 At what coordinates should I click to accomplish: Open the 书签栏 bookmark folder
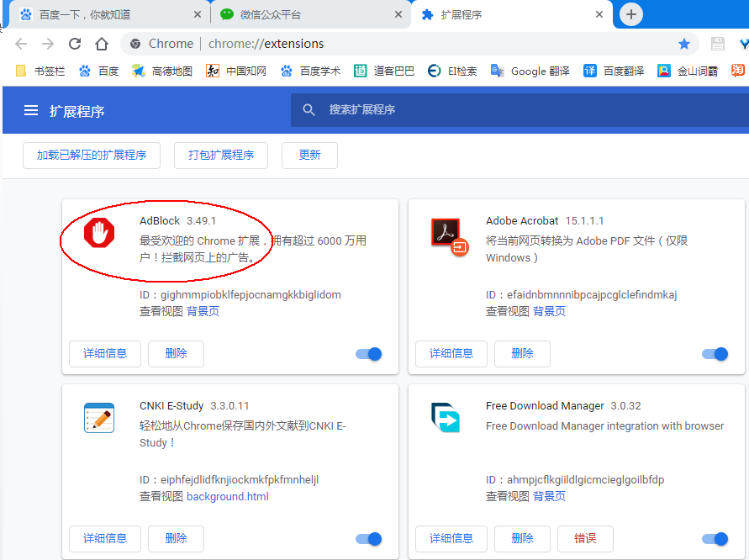click(x=40, y=71)
